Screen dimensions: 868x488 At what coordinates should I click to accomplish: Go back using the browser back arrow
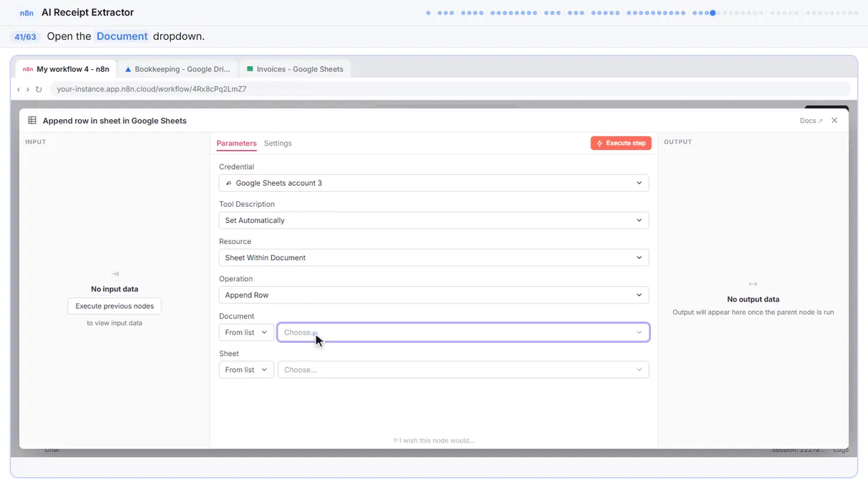click(18, 89)
